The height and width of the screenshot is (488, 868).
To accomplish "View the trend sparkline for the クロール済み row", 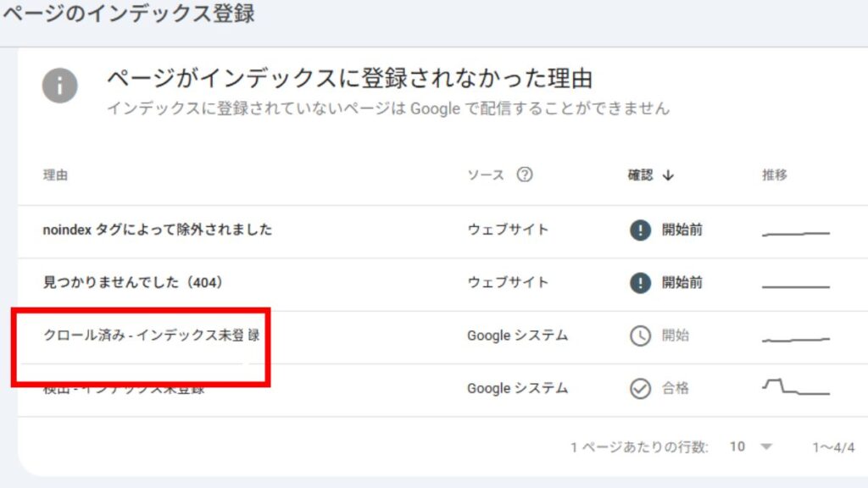I will (x=795, y=339).
